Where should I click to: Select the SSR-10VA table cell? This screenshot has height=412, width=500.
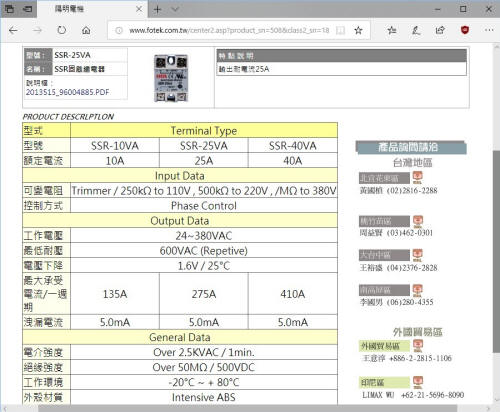115,145
